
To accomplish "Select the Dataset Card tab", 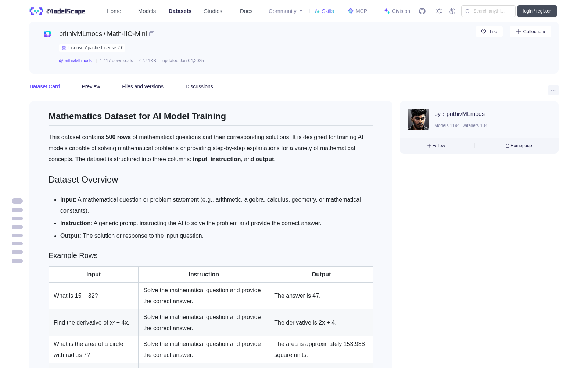I will click(x=44, y=86).
